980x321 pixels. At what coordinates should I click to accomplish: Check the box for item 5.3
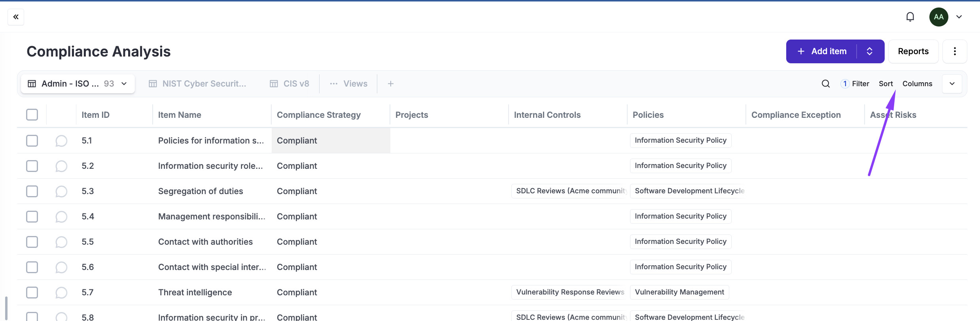point(32,191)
